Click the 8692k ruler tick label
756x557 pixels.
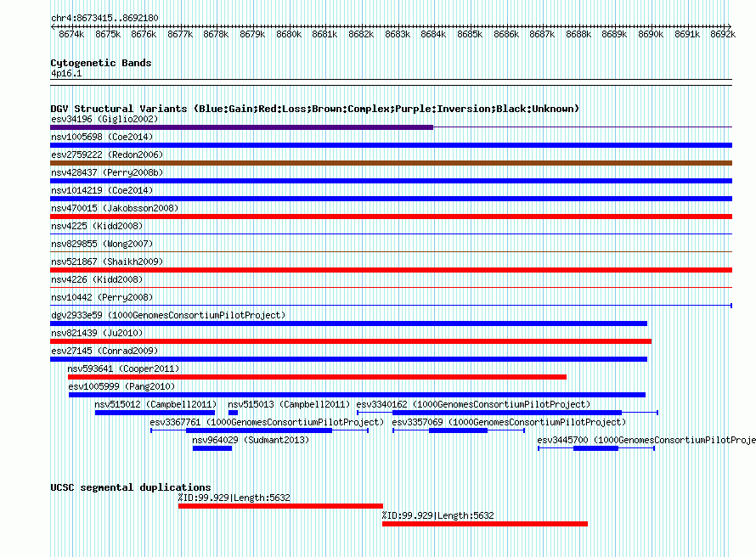point(723,34)
